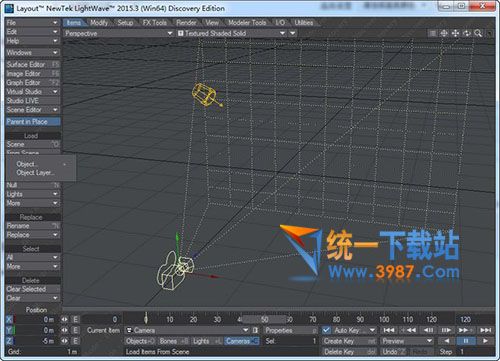Jump to last frame in transport controls
The height and width of the screenshot is (361, 500).
485,330
